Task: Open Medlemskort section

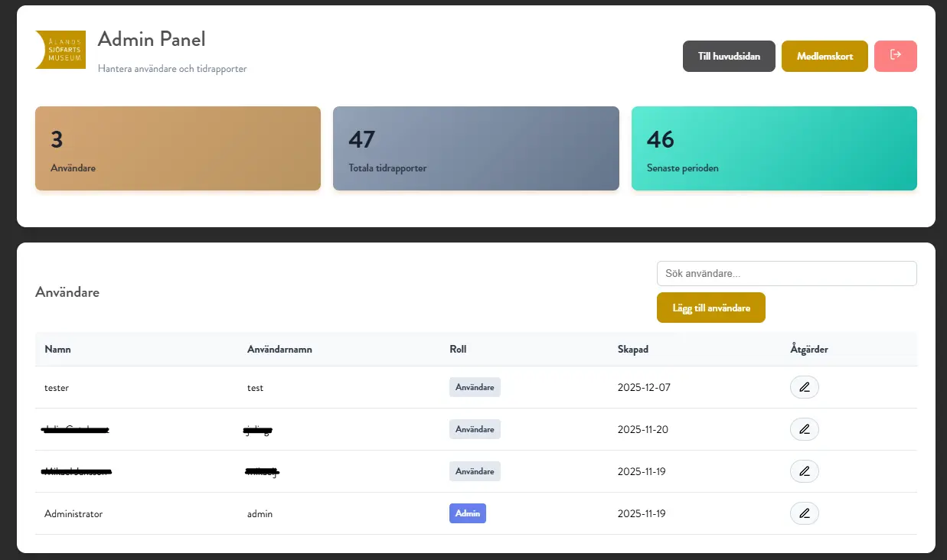Action: 825,57
